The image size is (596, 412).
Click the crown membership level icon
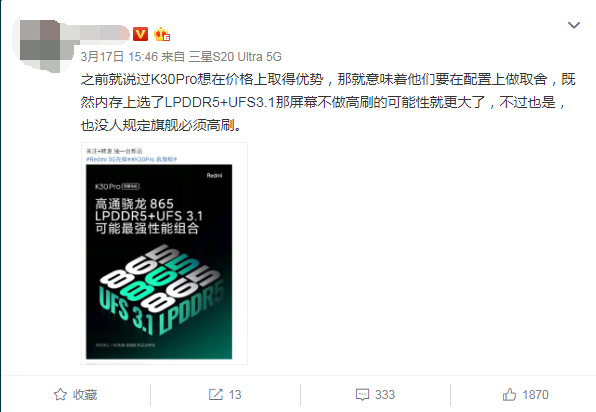pos(162,34)
